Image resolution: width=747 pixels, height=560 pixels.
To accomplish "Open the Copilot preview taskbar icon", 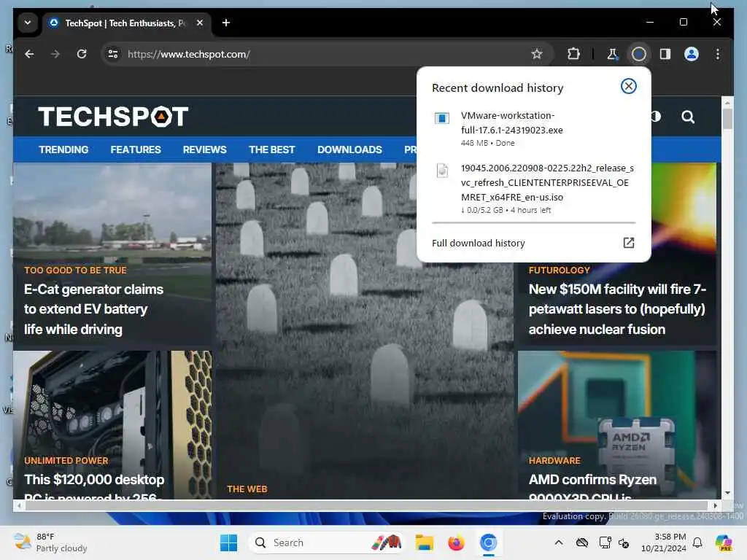I will pos(724,542).
